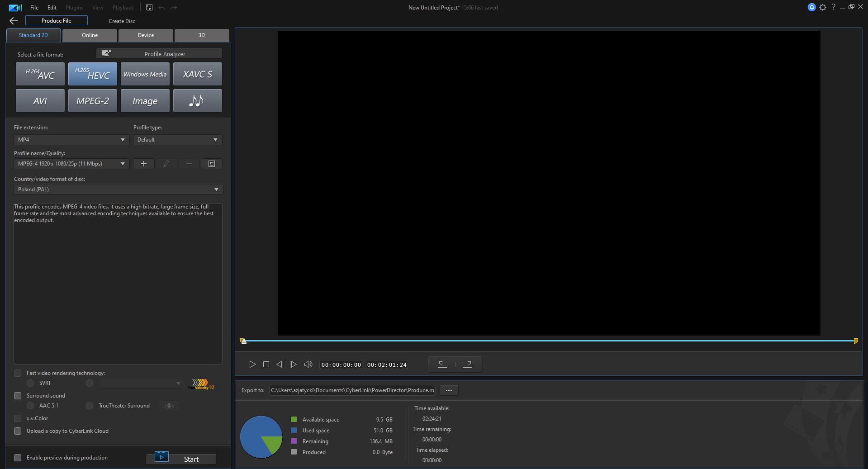
Task: Check Enable preview during production
Action: (18, 458)
